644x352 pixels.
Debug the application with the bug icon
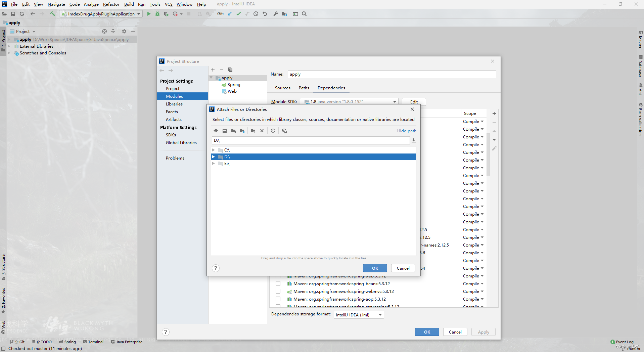pos(157,14)
